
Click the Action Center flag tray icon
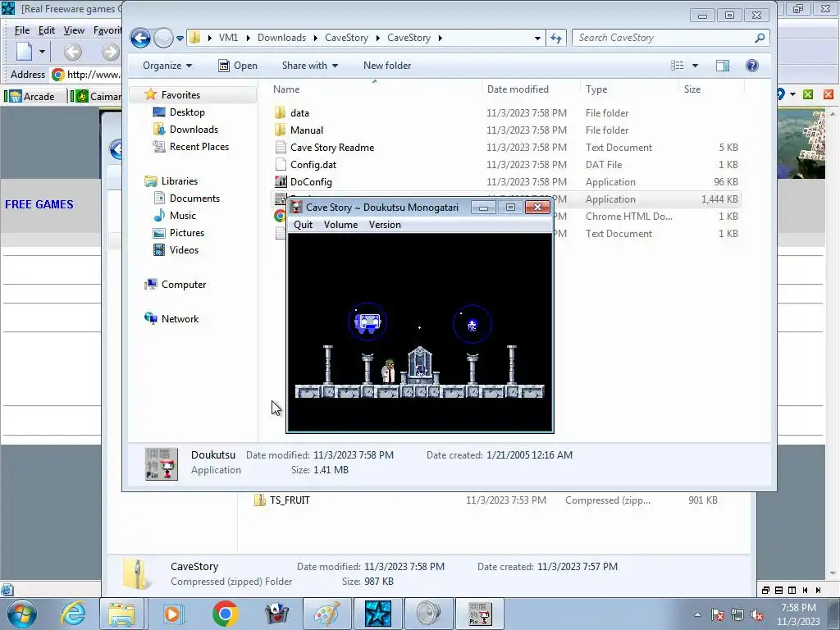(x=718, y=615)
